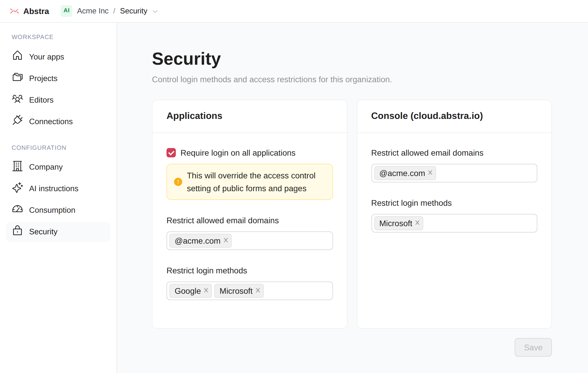Screen dimensions: 588x373
Task: Focus Console allowed email domains field
Action: tap(454, 173)
